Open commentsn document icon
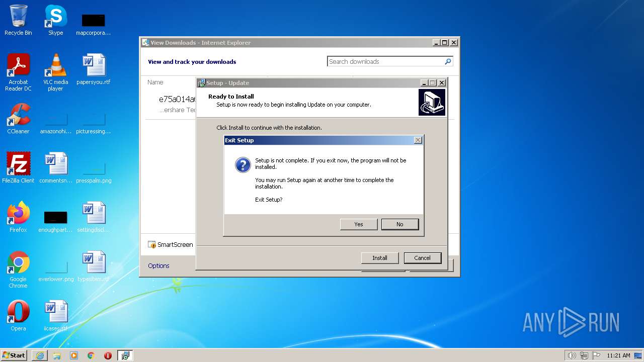The image size is (644, 362). coord(55,167)
